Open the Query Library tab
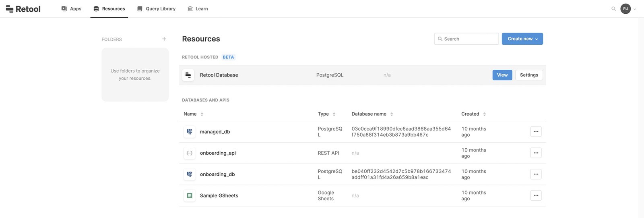 point(156,9)
